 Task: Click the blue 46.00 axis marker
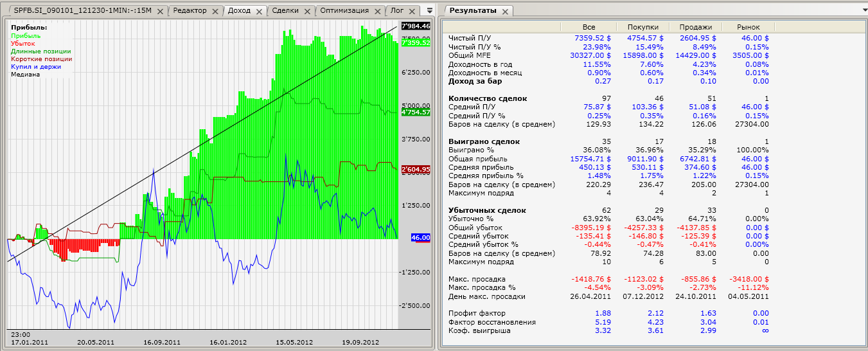[420, 238]
